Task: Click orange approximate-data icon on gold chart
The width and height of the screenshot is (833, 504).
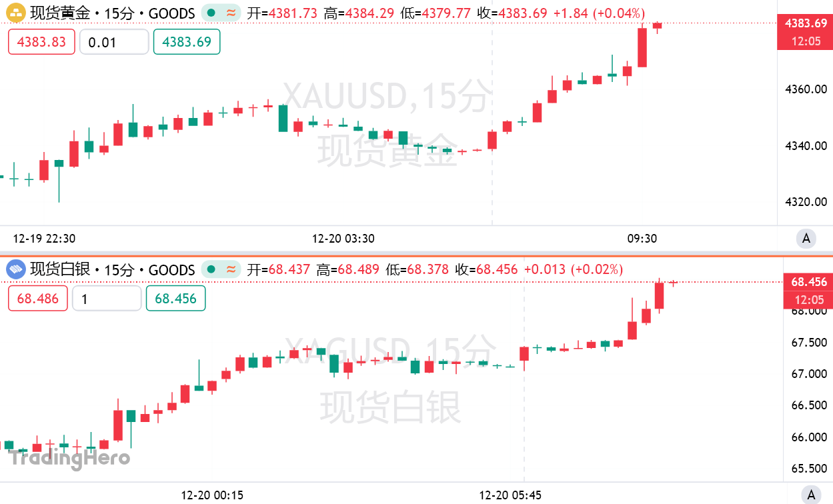Action: (231, 13)
